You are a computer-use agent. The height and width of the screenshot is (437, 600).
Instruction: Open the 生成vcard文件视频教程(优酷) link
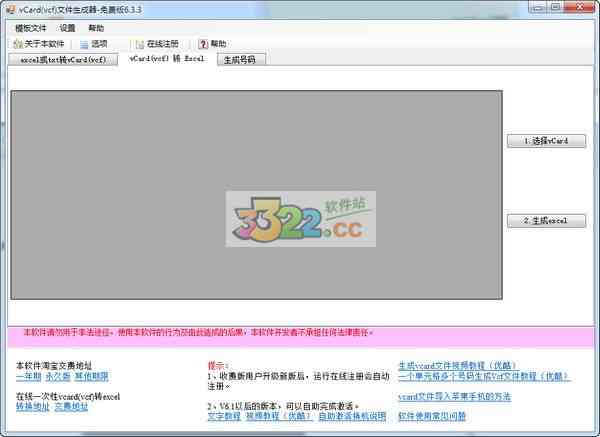tap(458, 365)
